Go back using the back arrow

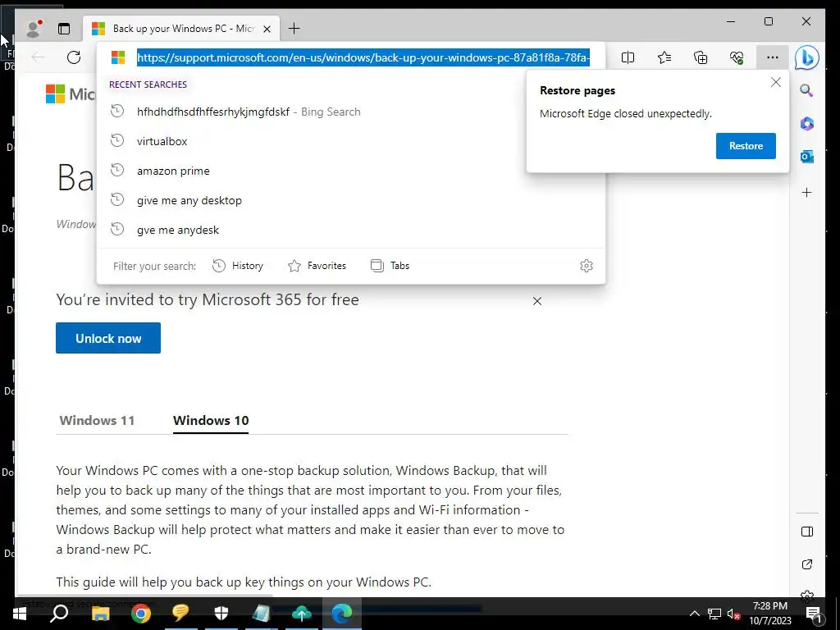click(38, 57)
